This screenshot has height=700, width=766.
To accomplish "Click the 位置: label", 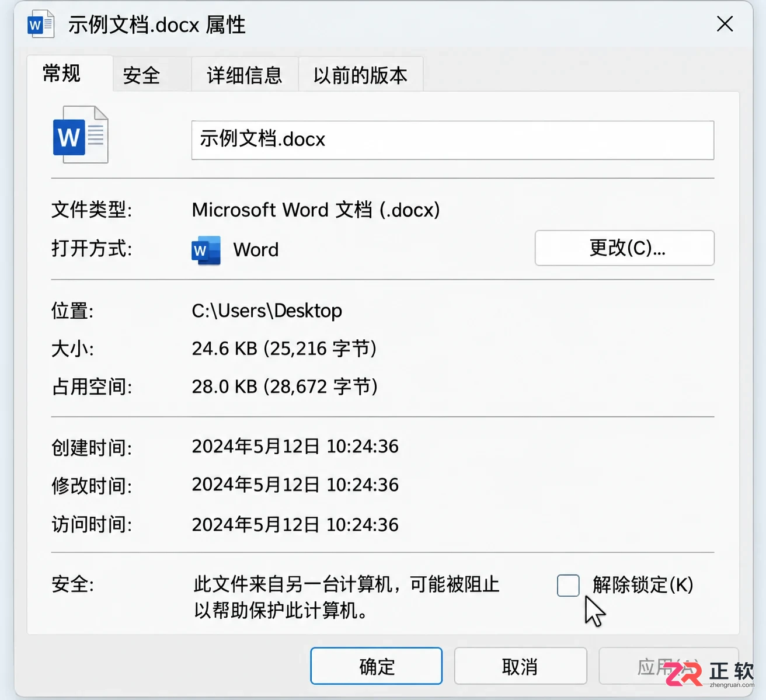I will tap(72, 311).
